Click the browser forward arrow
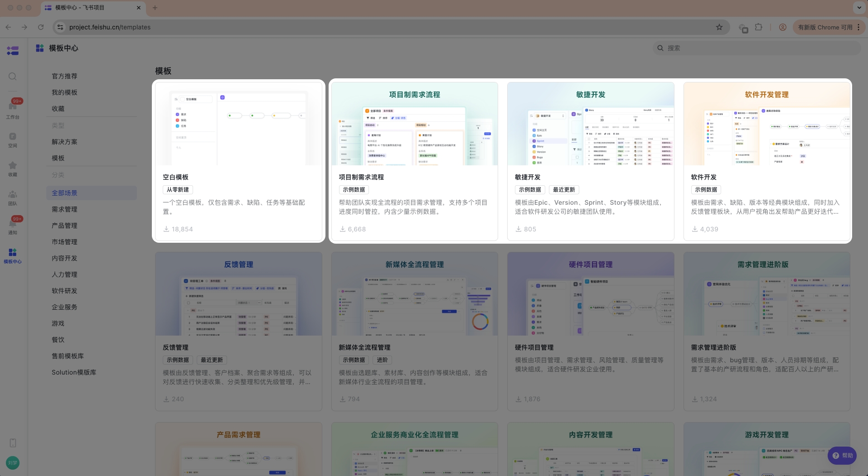Viewport: 868px width, 476px height. point(24,27)
